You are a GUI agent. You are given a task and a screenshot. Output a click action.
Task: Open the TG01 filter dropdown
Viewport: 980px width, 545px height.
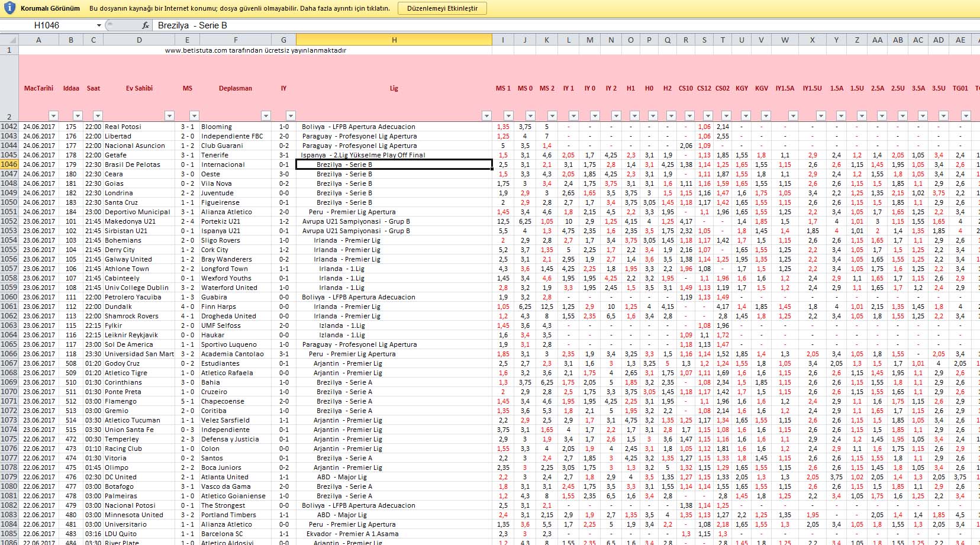click(966, 116)
